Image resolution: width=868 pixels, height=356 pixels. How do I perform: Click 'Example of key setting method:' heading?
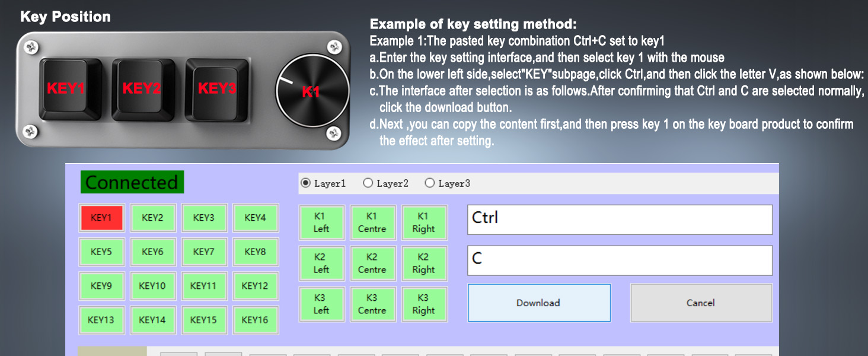click(x=473, y=24)
